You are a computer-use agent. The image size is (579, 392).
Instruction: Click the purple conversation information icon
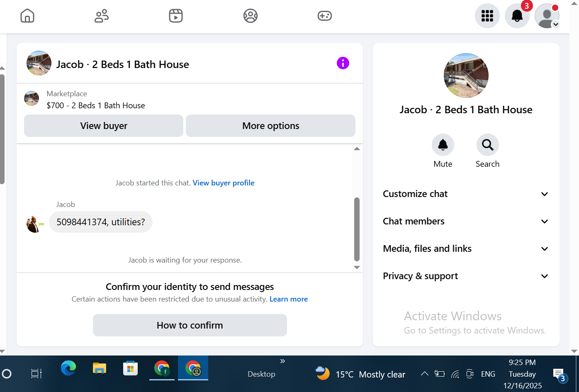click(343, 63)
